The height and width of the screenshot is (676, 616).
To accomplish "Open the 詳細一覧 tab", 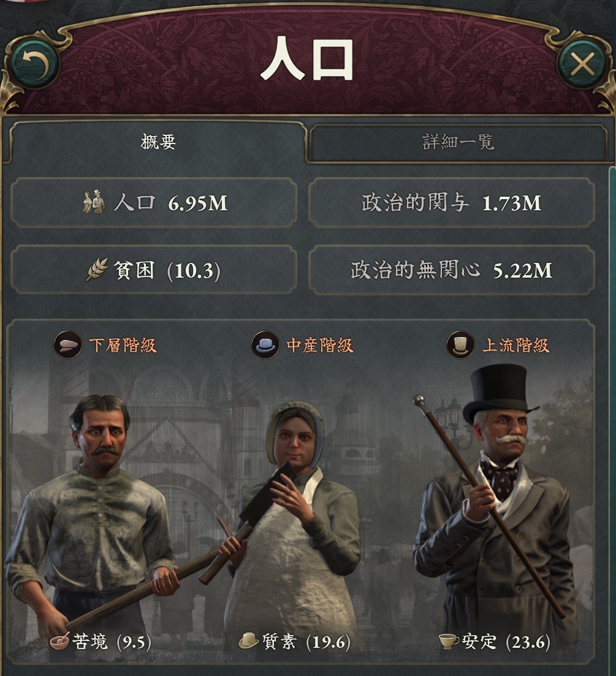I will click(x=458, y=142).
